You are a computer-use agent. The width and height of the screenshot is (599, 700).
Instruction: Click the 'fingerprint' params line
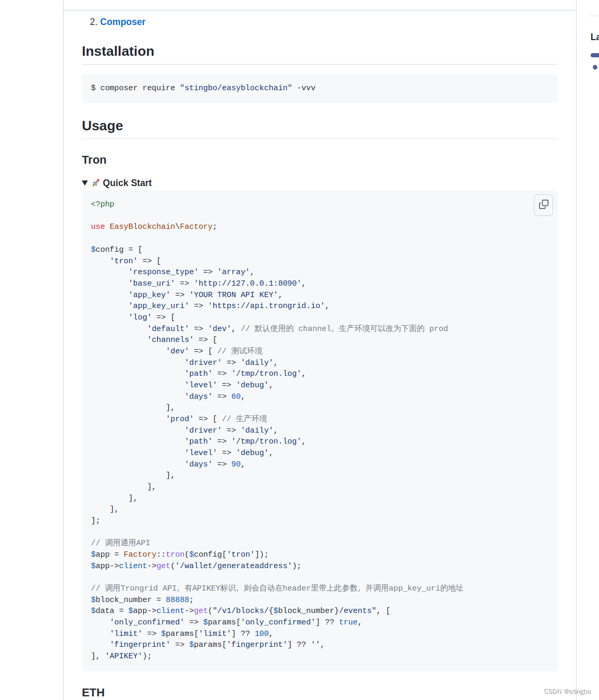(217, 645)
